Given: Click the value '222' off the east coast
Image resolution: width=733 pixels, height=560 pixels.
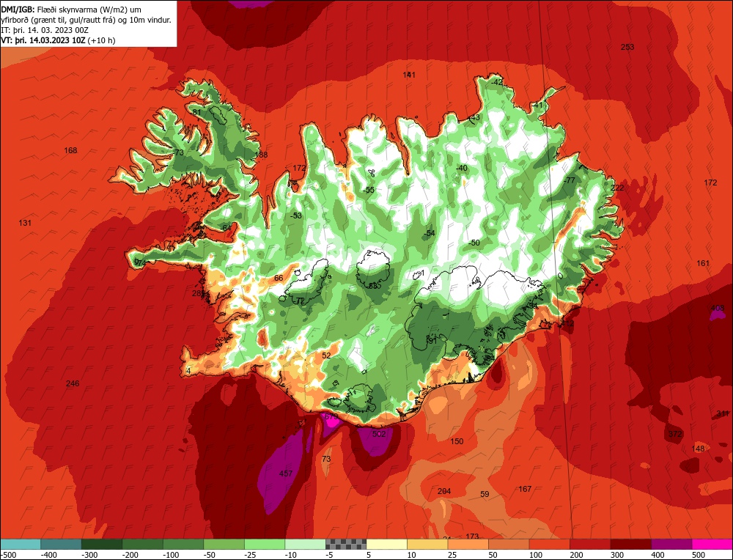Looking at the screenshot, I should (617, 188).
